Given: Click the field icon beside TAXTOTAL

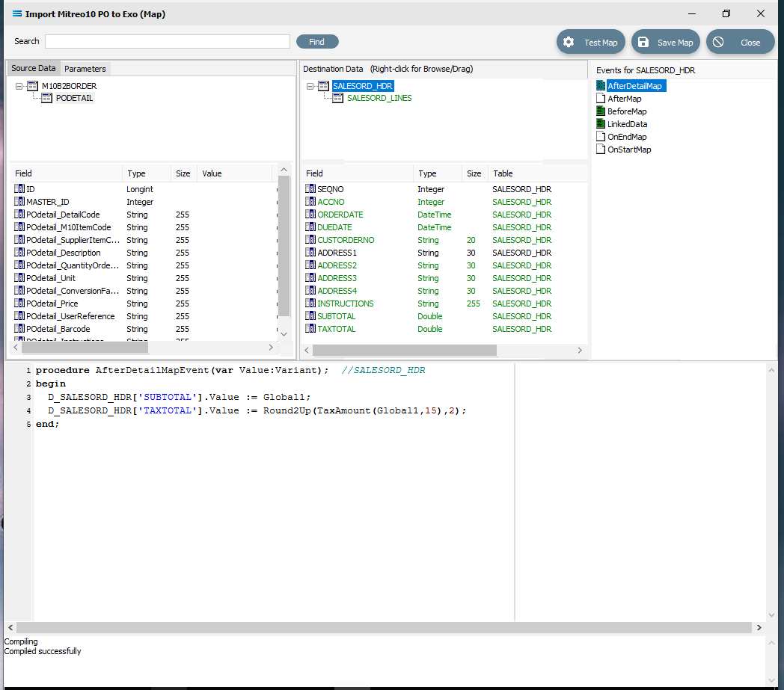Looking at the screenshot, I should [x=310, y=329].
